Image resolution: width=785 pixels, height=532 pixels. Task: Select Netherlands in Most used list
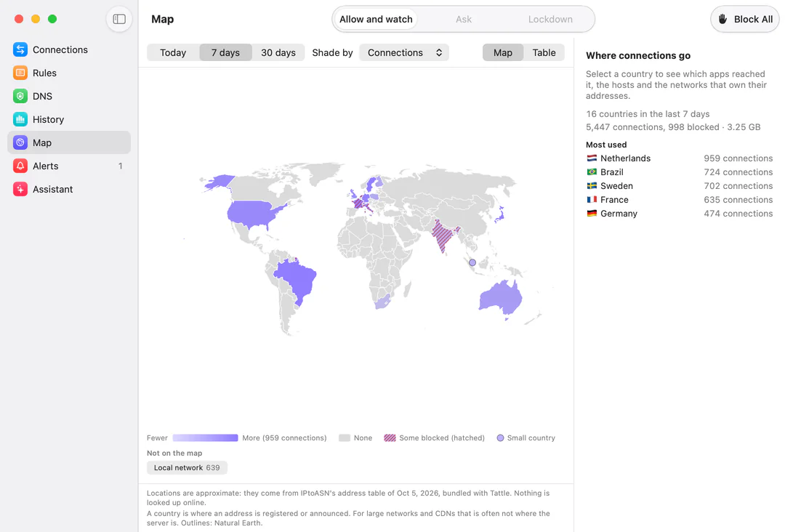[680, 158]
